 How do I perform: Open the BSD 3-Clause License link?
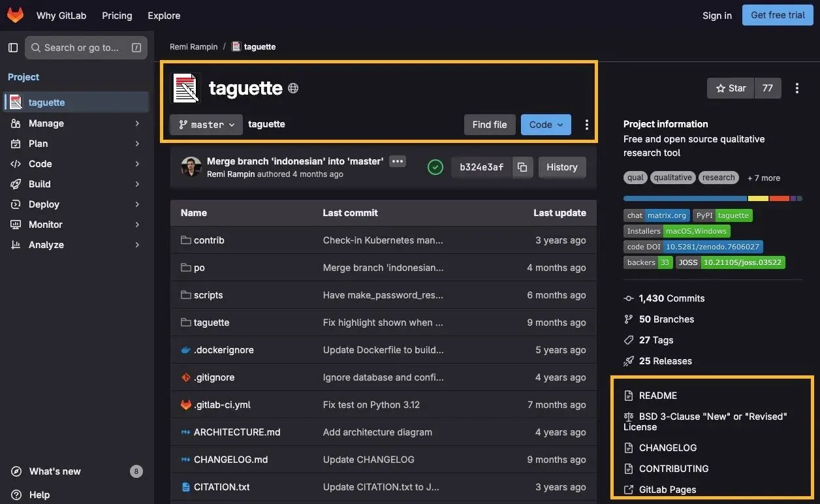coord(705,422)
